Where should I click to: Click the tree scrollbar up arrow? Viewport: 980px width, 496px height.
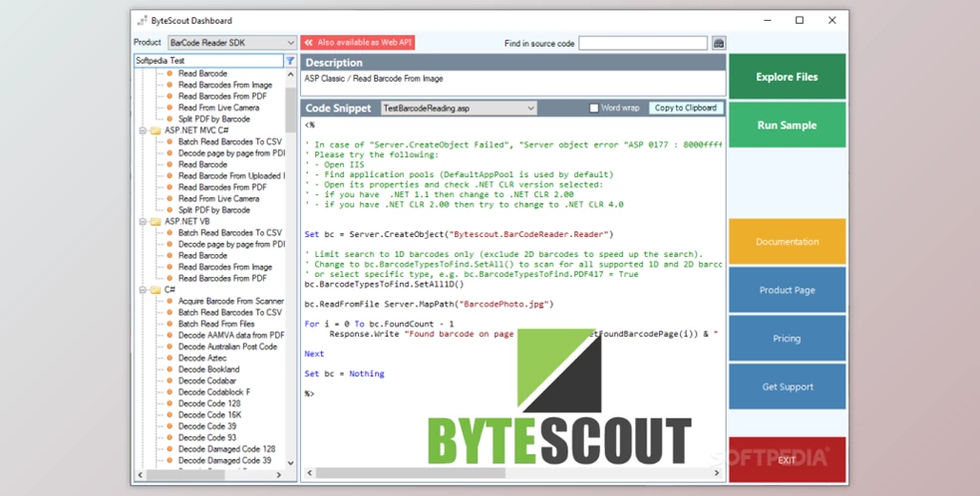pos(291,74)
